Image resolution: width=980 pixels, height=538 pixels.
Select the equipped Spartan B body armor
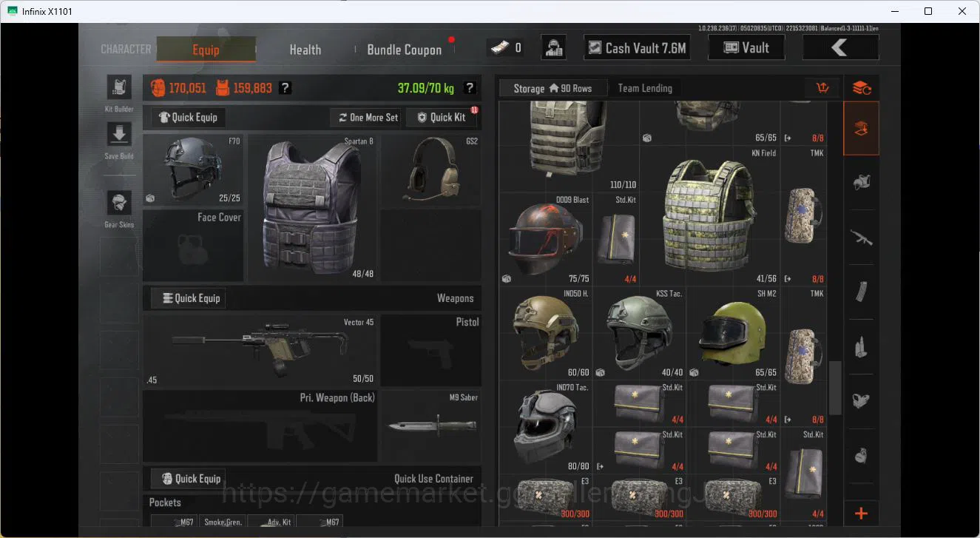coord(311,208)
